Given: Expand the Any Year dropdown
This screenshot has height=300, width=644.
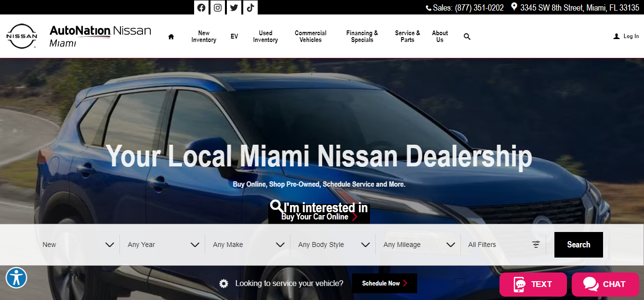Looking at the screenshot, I should pyautogui.click(x=162, y=245).
